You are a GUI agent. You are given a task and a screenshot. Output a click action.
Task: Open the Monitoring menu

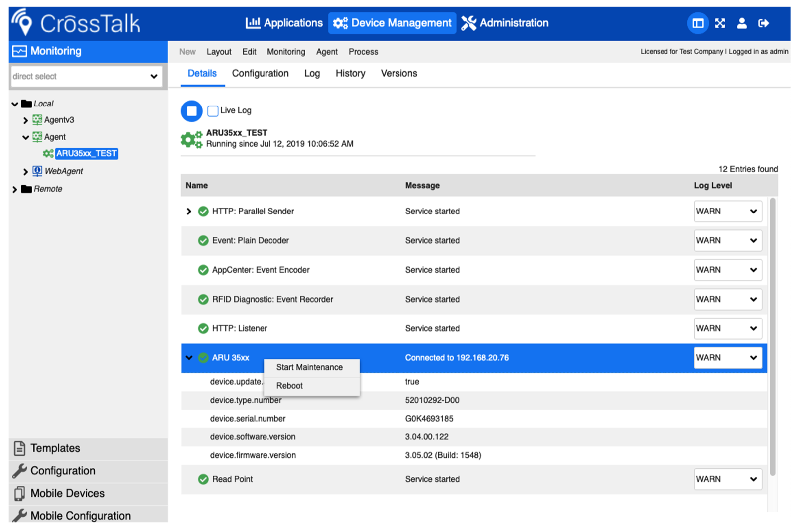(286, 52)
